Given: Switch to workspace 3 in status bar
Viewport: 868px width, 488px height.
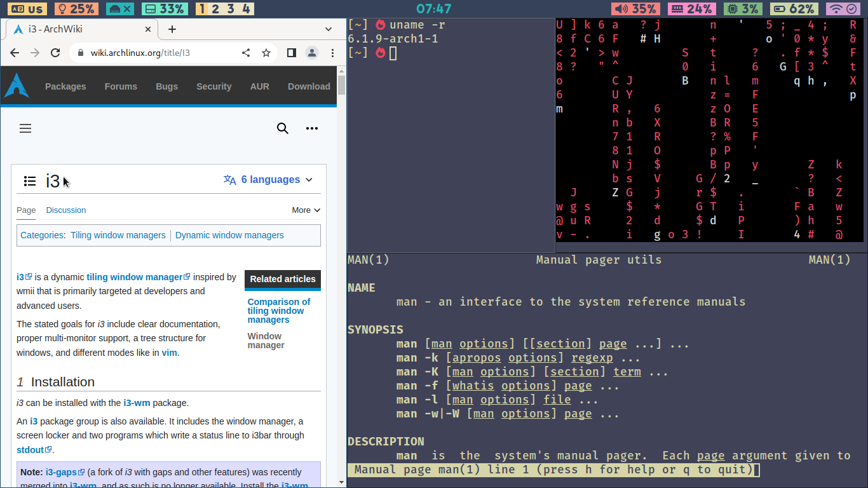Looking at the screenshot, I should pos(231,9).
